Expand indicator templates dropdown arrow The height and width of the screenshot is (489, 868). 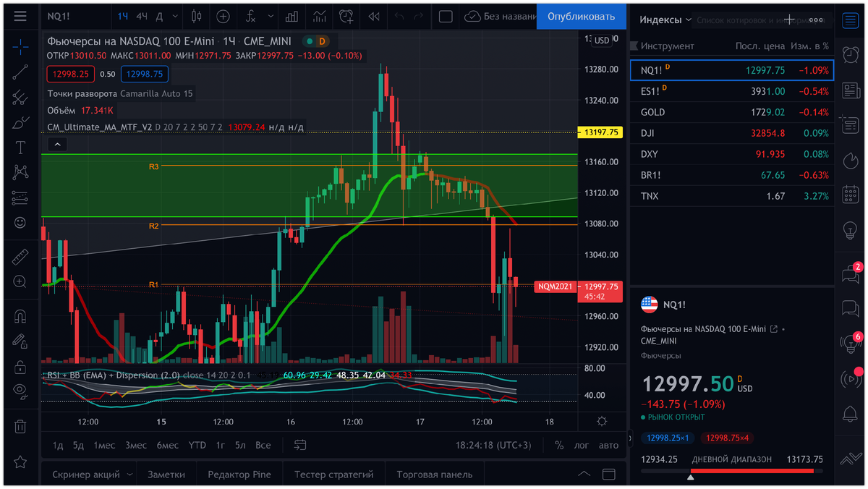(x=271, y=16)
